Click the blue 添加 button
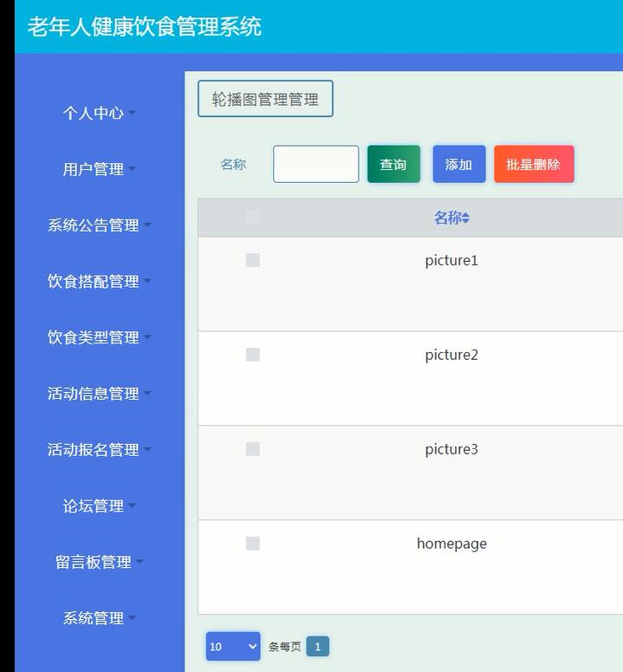 459,164
